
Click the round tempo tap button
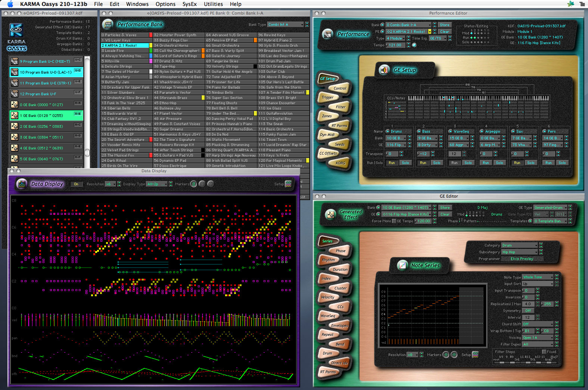tap(414, 45)
